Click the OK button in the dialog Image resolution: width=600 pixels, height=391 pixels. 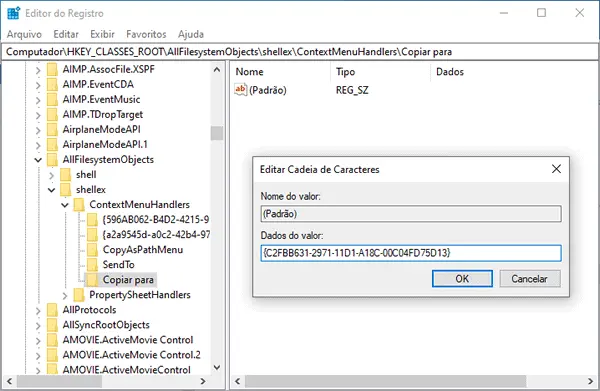tap(462, 279)
